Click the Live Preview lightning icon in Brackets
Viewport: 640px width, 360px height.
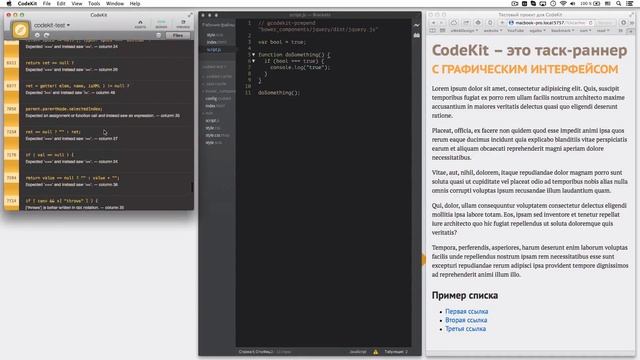click(x=416, y=25)
